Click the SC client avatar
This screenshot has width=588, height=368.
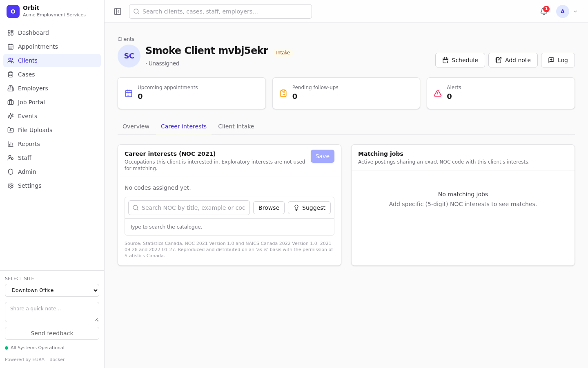point(129,56)
